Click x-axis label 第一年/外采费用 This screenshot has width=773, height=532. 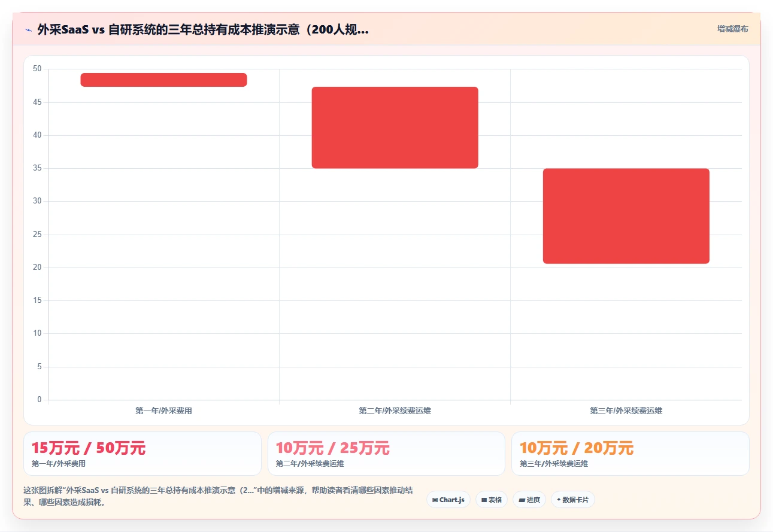point(163,411)
